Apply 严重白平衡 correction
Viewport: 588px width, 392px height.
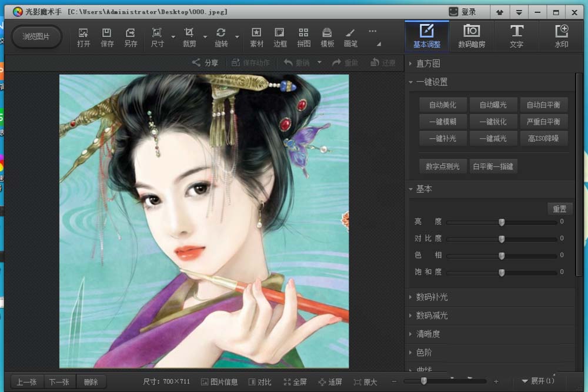[x=543, y=122]
